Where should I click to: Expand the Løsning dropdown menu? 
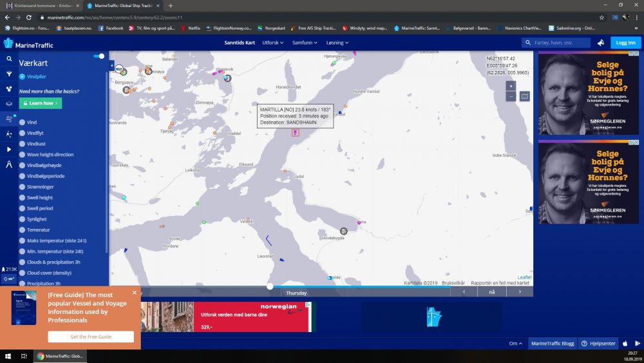click(x=337, y=43)
